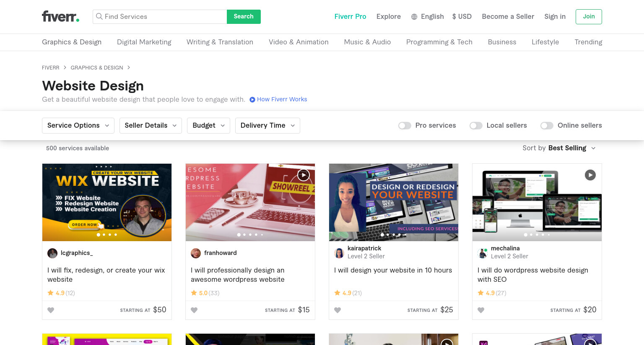Favorite the mechalina gig with heart icon

(481, 310)
